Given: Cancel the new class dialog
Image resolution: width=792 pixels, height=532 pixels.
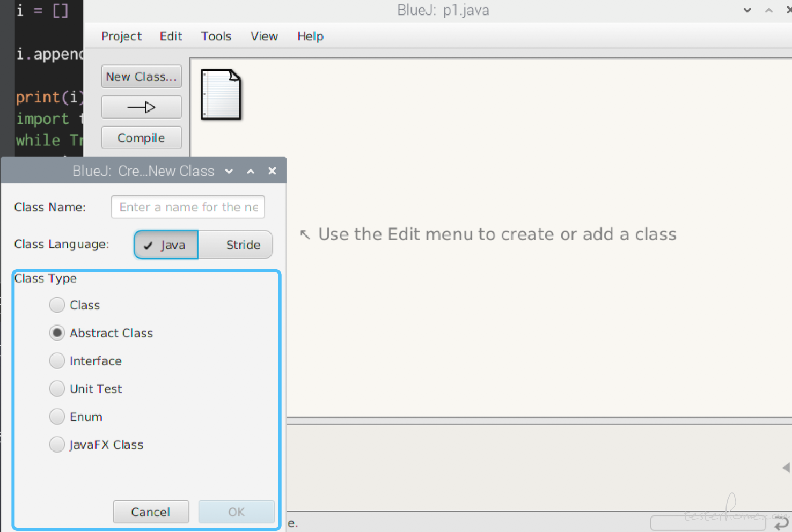Looking at the screenshot, I should pos(151,512).
